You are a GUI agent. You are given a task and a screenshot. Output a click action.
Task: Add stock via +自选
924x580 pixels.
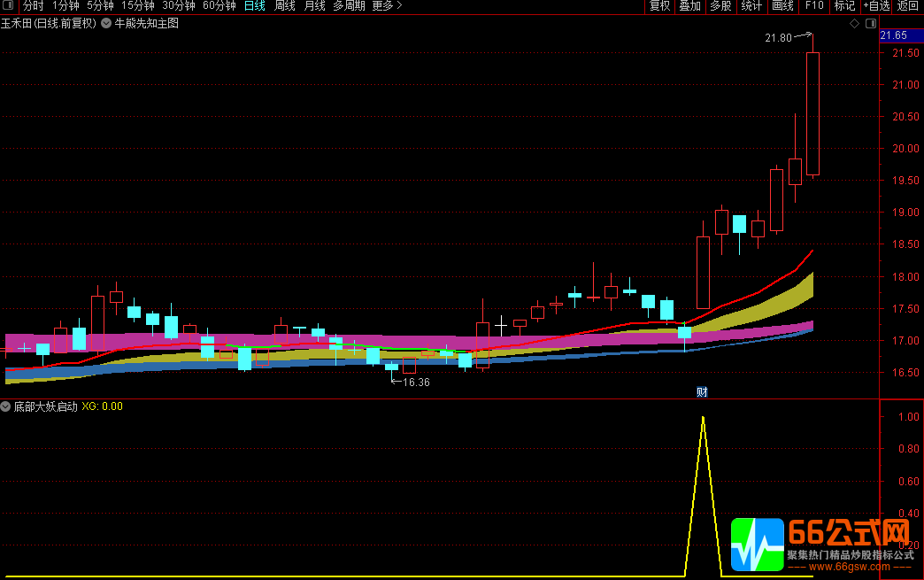click(x=876, y=6)
